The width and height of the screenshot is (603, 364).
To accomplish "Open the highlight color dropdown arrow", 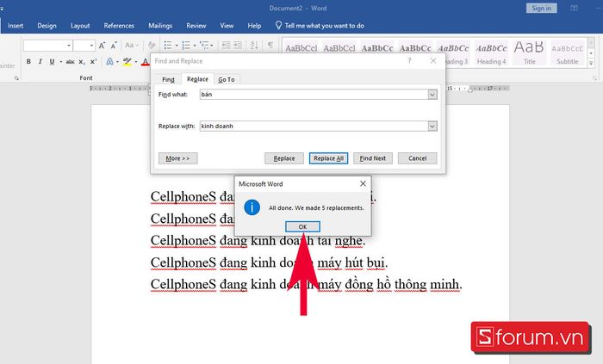I will tap(136, 62).
